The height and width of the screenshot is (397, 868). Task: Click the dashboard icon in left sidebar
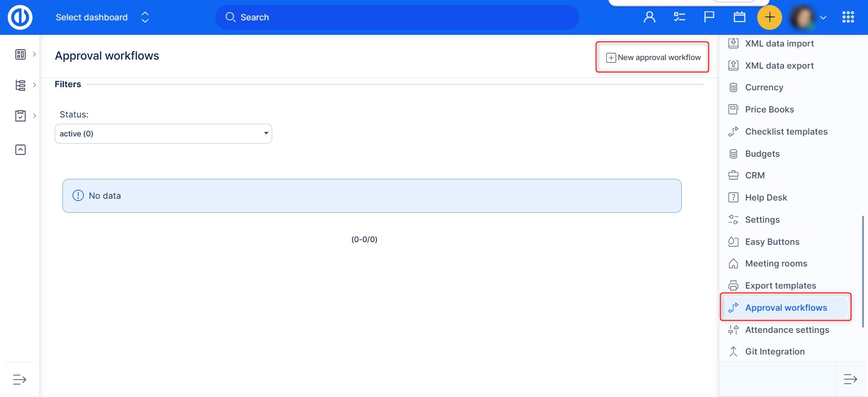20,54
